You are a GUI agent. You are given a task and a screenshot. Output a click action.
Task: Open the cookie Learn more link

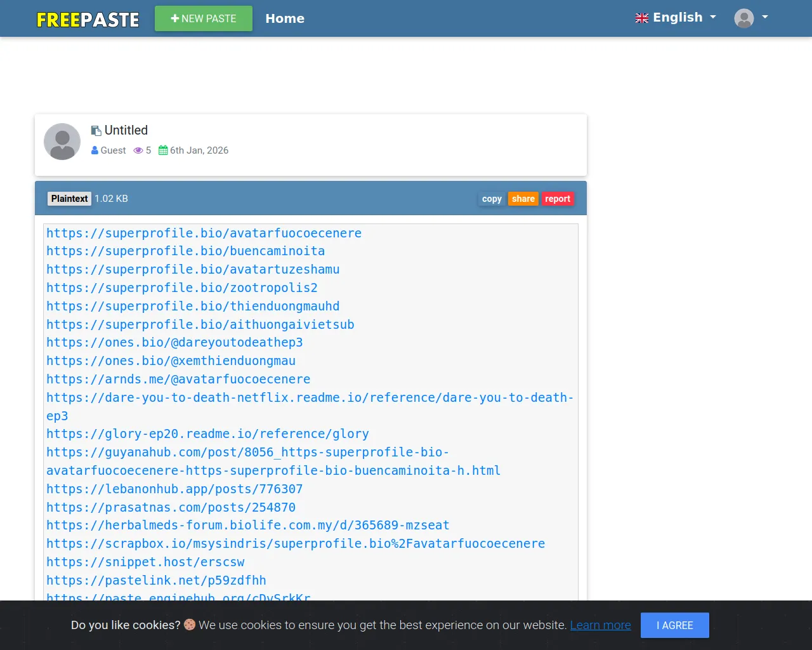click(x=600, y=625)
